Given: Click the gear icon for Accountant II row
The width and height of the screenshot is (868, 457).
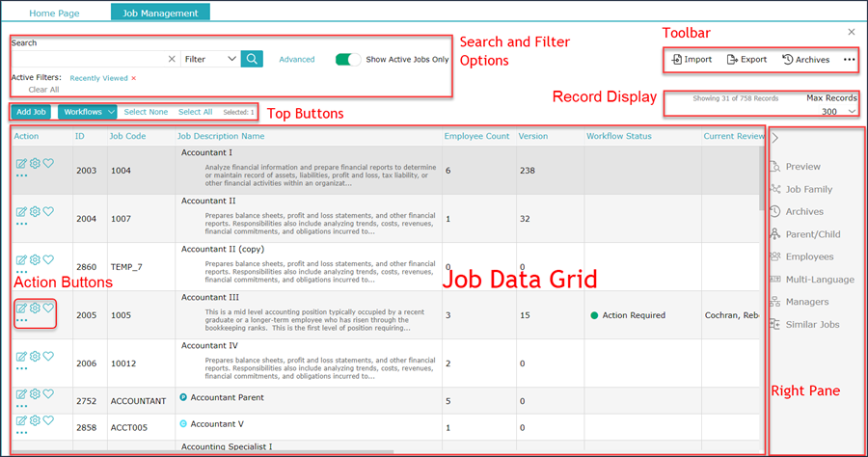Looking at the screenshot, I should click(x=35, y=211).
